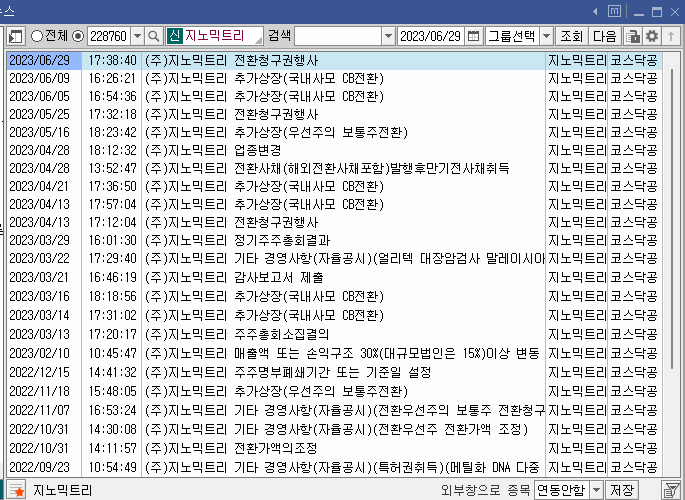Image resolution: width=685 pixels, height=500 pixels.
Task: Click the filter funnel icon at bottom right
Action: click(670, 490)
